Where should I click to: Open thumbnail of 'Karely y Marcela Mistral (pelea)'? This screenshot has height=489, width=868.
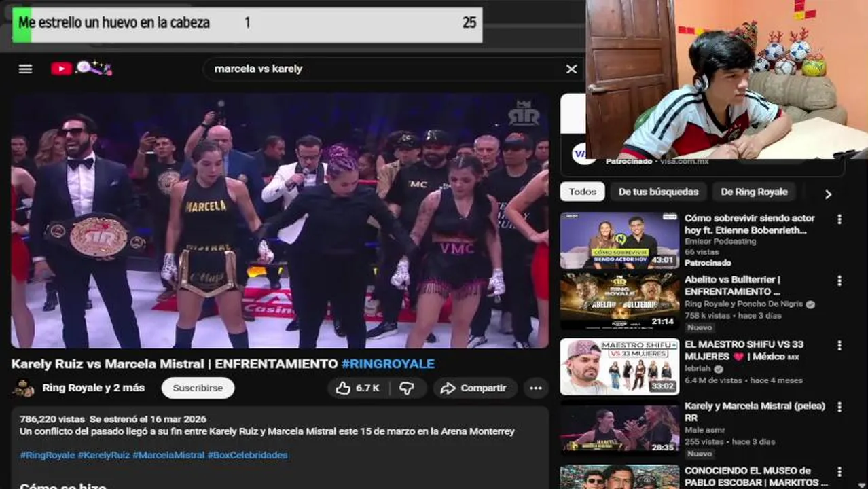pyautogui.click(x=619, y=428)
